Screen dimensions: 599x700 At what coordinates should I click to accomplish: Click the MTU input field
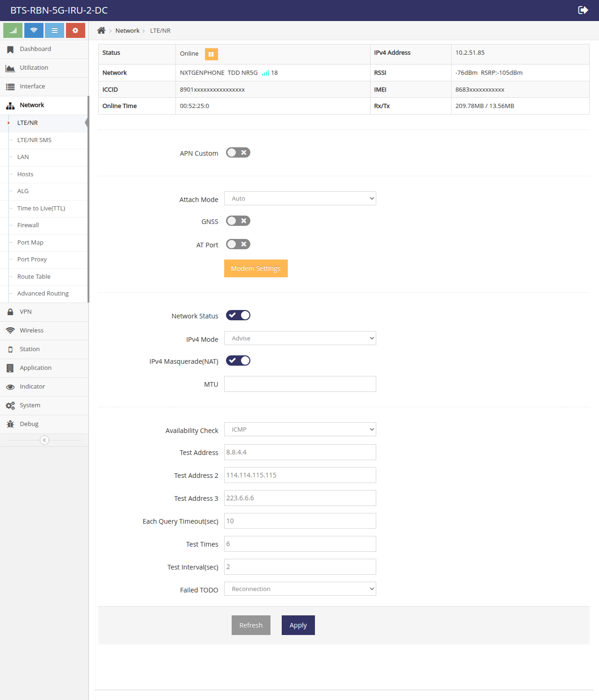300,384
